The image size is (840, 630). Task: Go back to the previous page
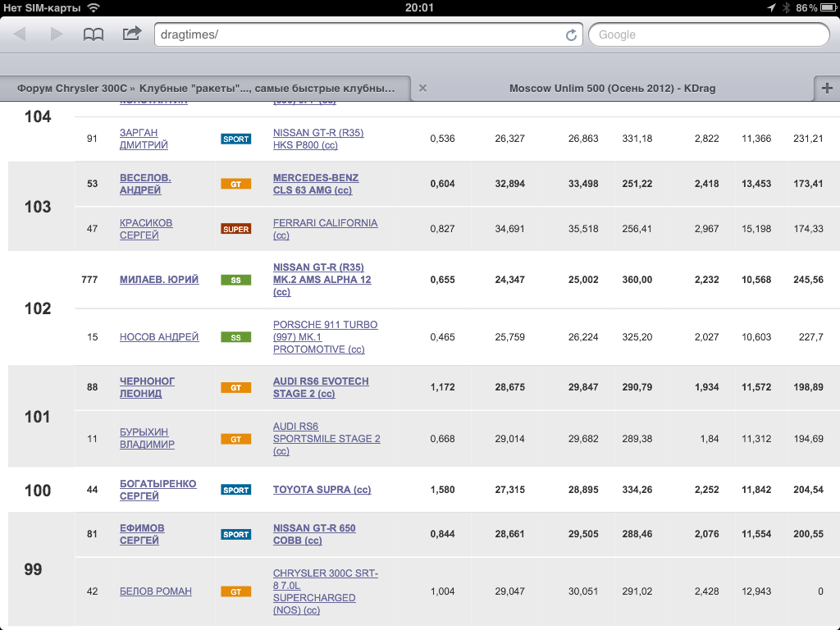click(x=20, y=34)
